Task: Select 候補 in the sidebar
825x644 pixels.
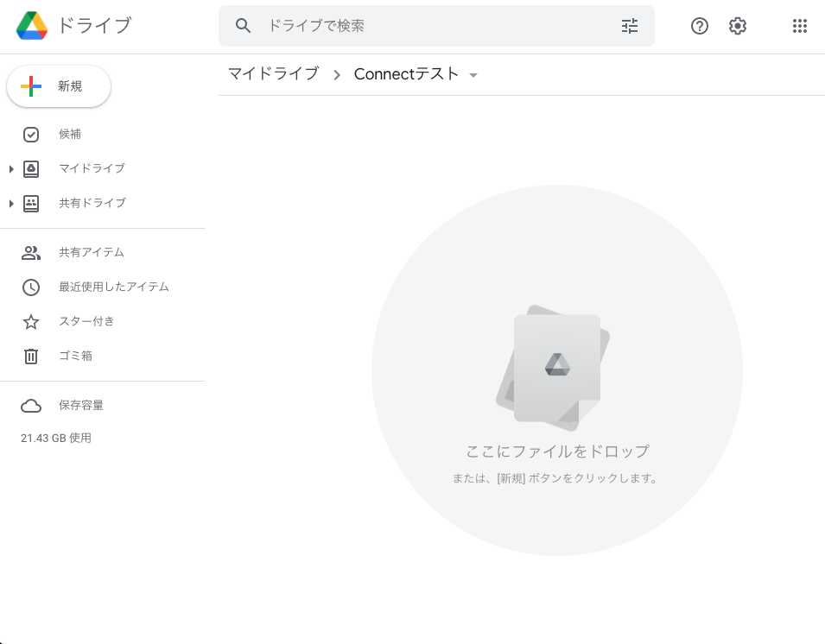Action: [69, 135]
